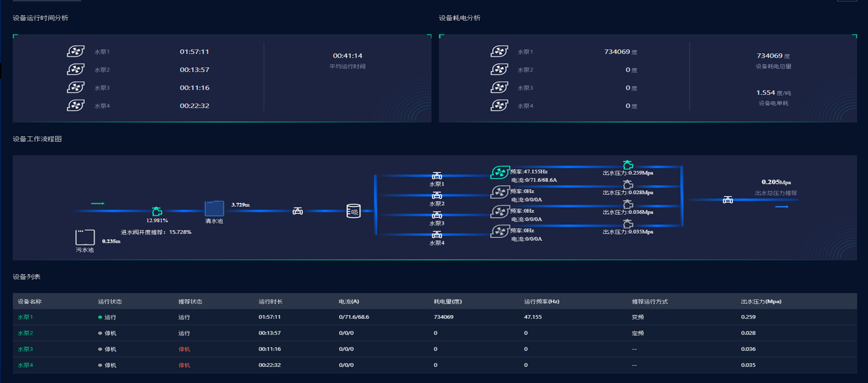Open the 水泵3 link in 设备列表 table
This screenshot has width=868, height=383.
25,349
